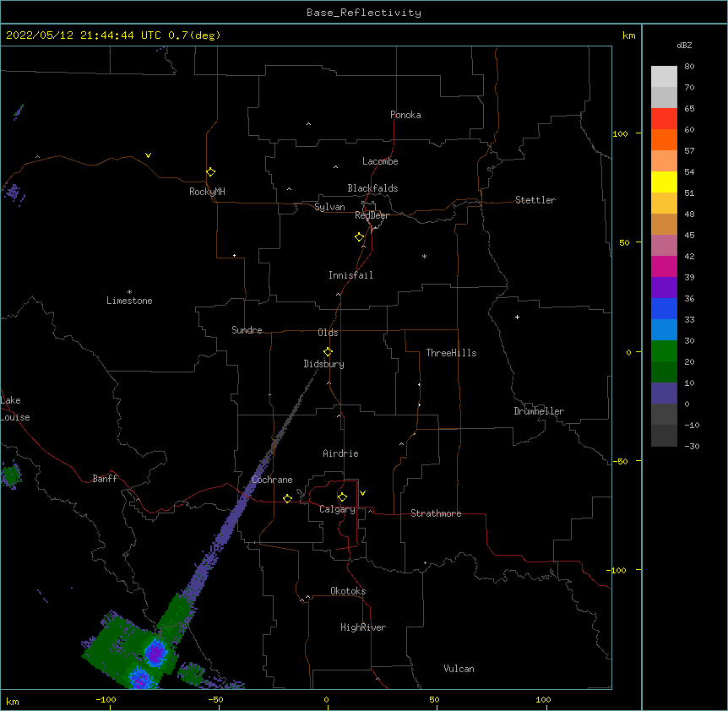This screenshot has height=711, width=728.
Task: Select the orange 57-60 dBZ legend swatch
Action: point(664,139)
